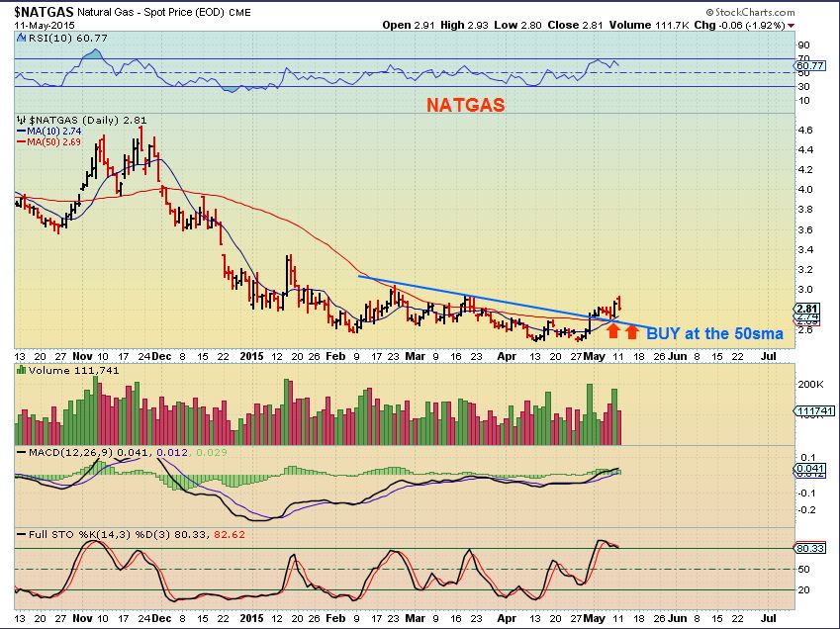Click 'Jul' on the bottom-most date axis
This screenshot has height=629, width=840.
click(x=768, y=618)
